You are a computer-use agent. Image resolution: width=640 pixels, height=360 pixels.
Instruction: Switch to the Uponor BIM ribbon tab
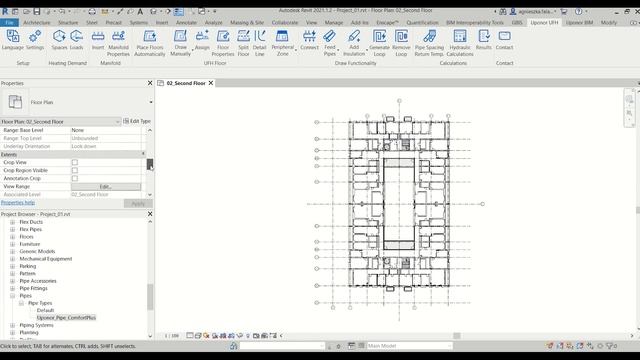pos(579,22)
